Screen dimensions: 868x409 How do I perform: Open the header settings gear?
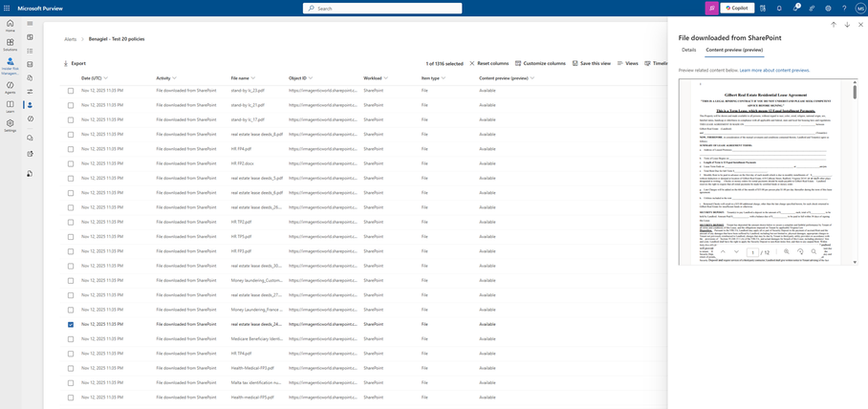click(828, 9)
